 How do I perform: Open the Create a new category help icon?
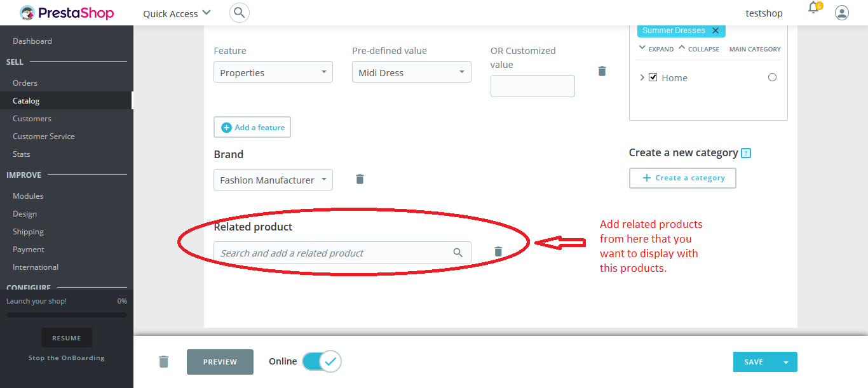click(x=746, y=153)
